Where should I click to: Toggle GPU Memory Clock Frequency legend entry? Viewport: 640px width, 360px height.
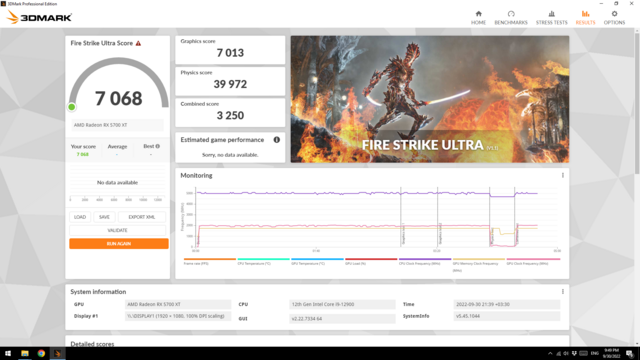(479, 265)
